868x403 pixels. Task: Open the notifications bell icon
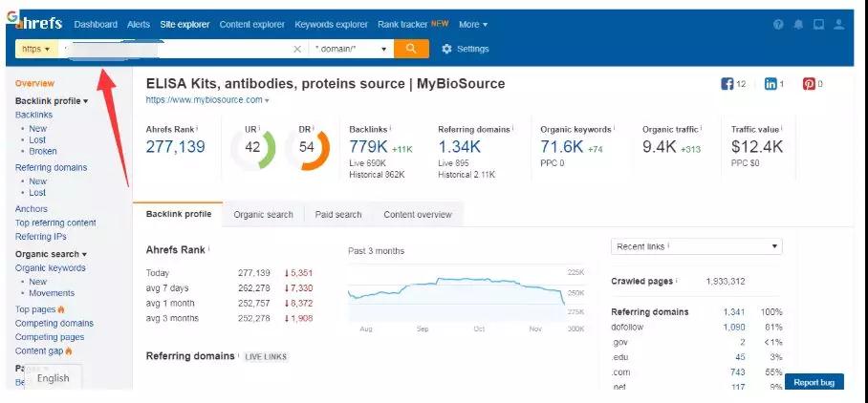pos(798,24)
